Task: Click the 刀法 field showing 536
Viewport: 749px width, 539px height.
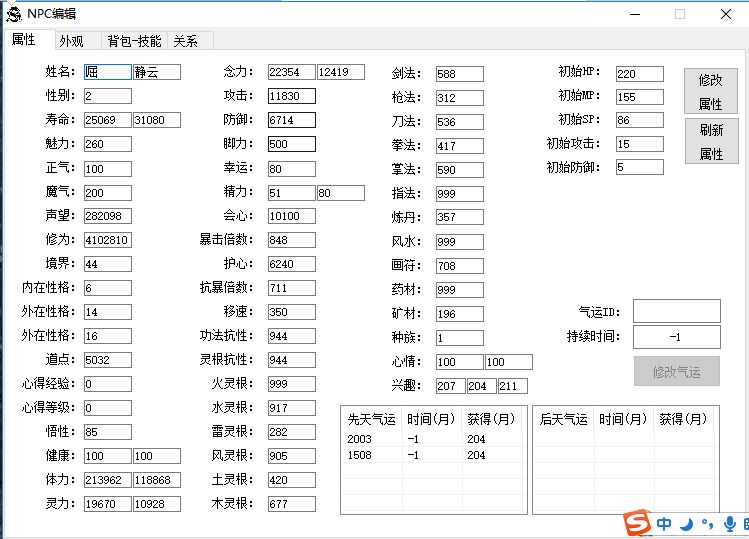Action: [x=460, y=122]
